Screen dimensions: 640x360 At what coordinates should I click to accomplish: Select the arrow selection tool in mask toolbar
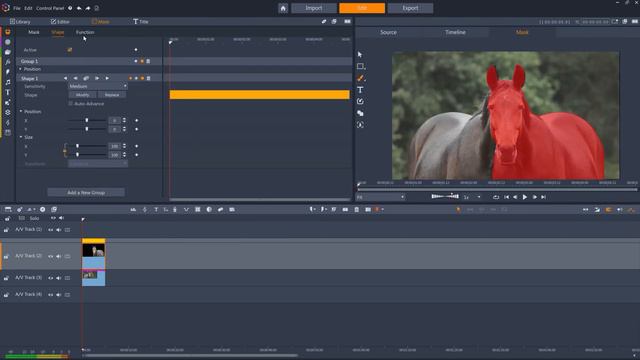point(360,55)
